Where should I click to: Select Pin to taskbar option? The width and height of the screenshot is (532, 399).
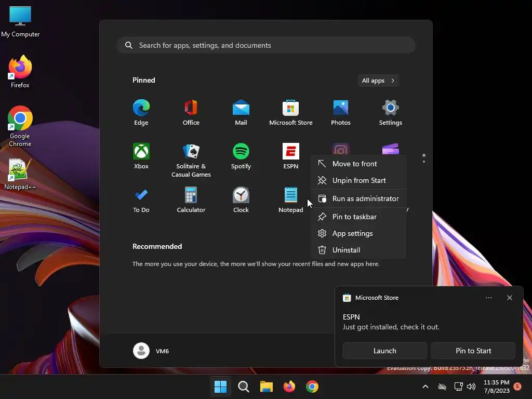tap(358, 217)
